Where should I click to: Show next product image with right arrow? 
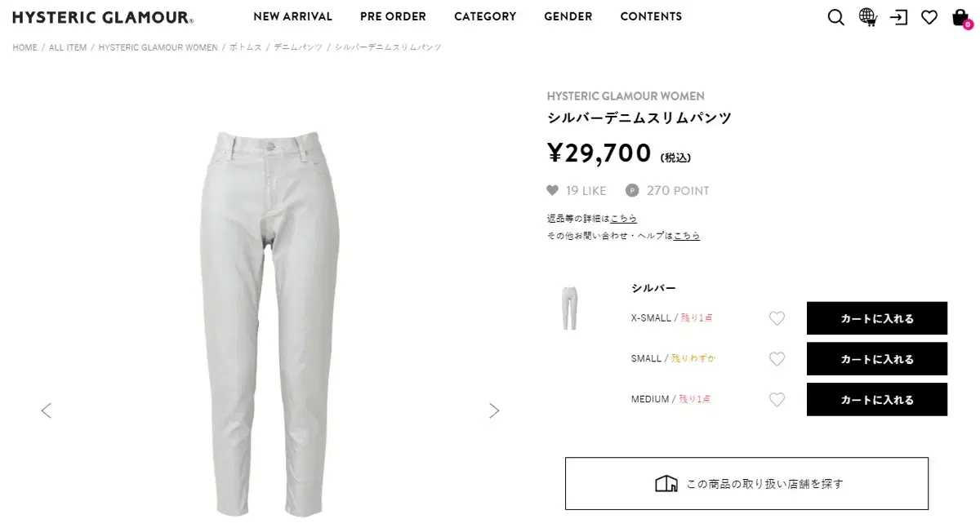tap(494, 410)
